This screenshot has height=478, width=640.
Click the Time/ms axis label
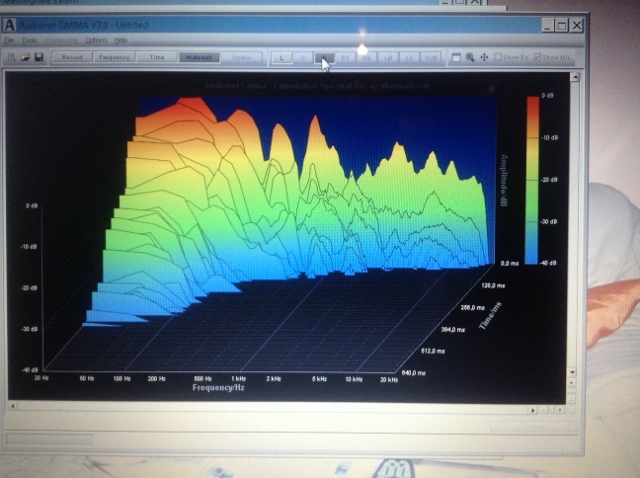(x=490, y=316)
